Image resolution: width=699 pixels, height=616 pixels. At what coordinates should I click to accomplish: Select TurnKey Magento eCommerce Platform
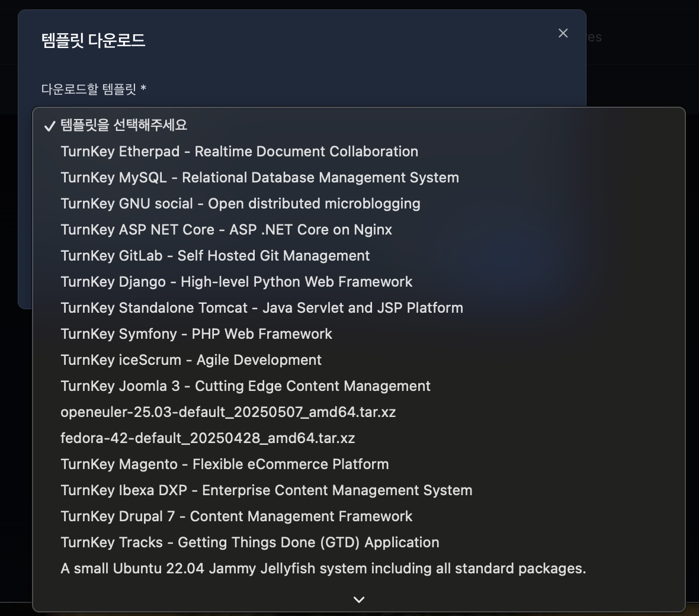click(225, 464)
